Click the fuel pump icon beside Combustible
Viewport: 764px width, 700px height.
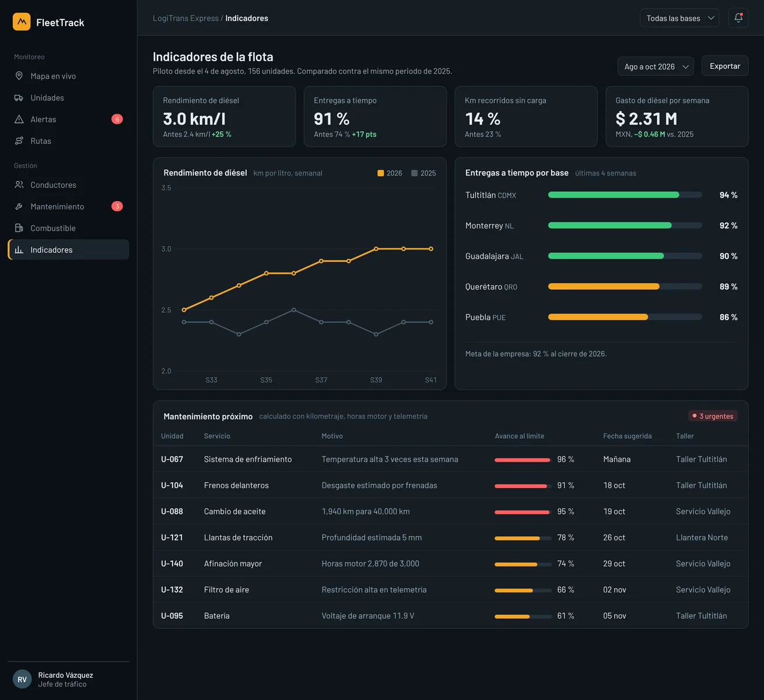(x=19, y=228)
